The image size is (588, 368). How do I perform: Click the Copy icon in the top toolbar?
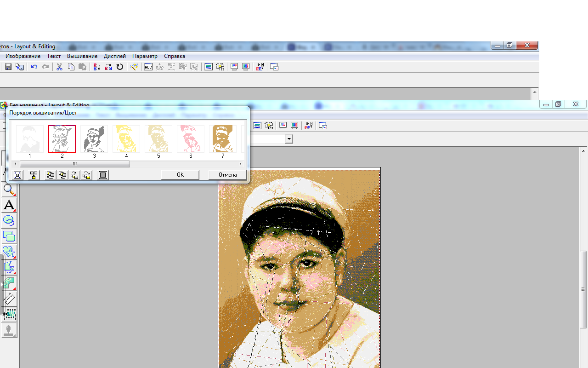tap(71, 67)
